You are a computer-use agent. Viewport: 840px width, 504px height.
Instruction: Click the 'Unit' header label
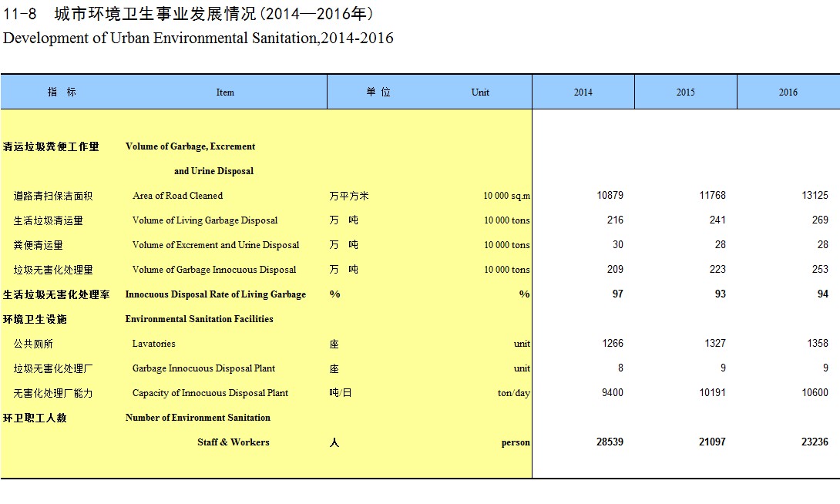(x=480, y=92)
